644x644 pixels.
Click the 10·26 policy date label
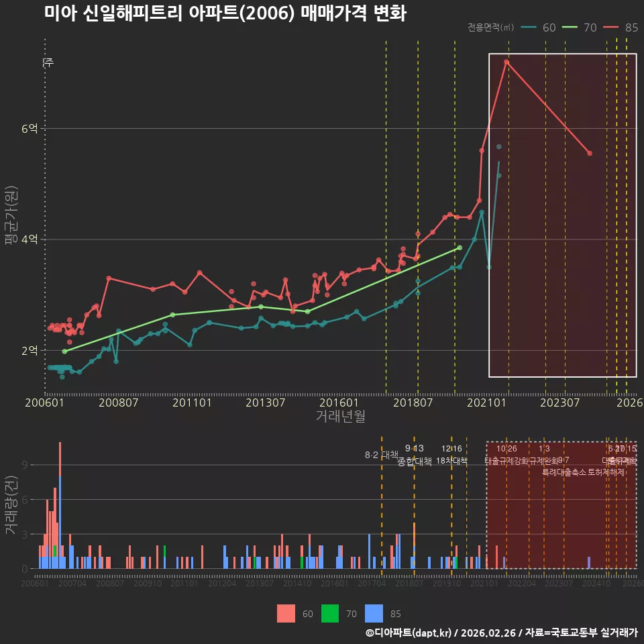pyautogui.click(x=507, y=449)
